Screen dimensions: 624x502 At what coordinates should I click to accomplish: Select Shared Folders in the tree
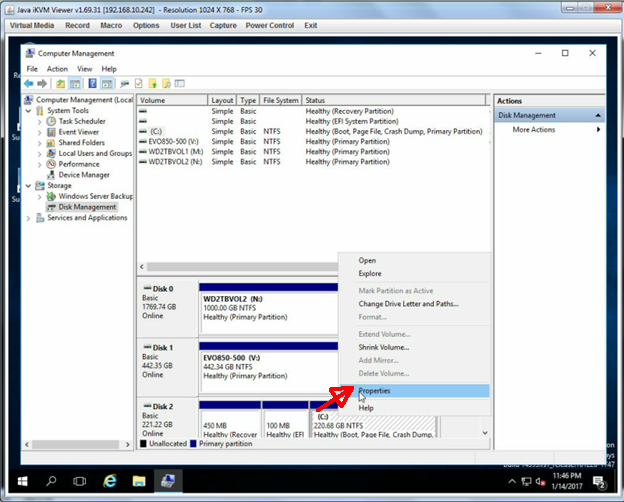82,143
